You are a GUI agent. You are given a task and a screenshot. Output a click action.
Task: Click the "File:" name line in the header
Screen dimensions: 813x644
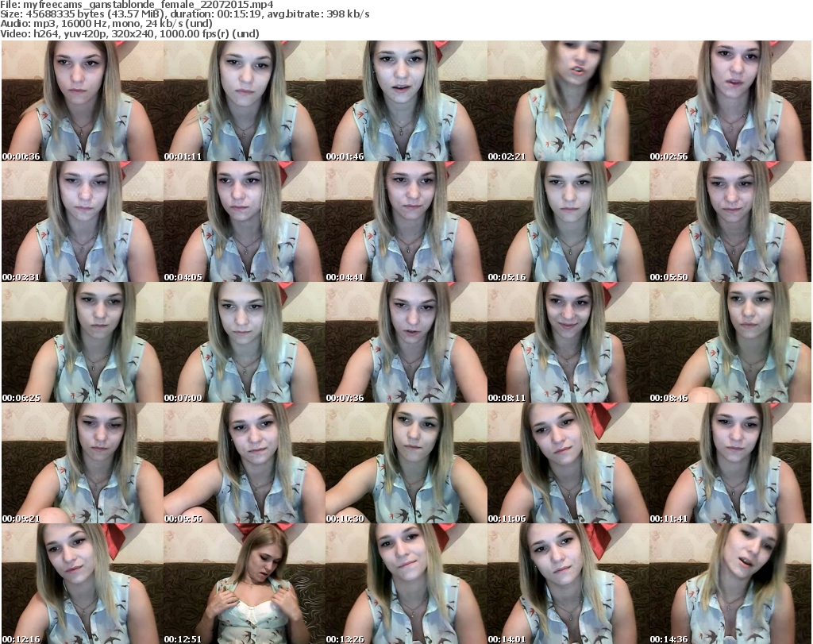click(x=137, y=5)
